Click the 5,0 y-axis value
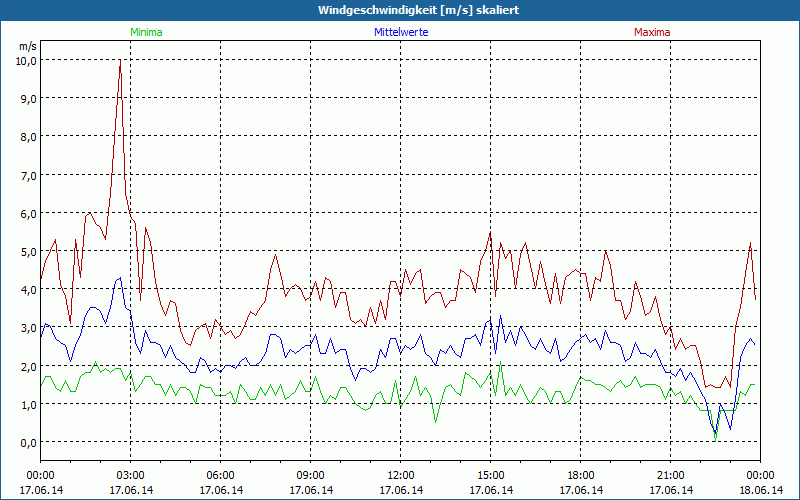Screen dimensions: 800x500 [x=29, y=252]
